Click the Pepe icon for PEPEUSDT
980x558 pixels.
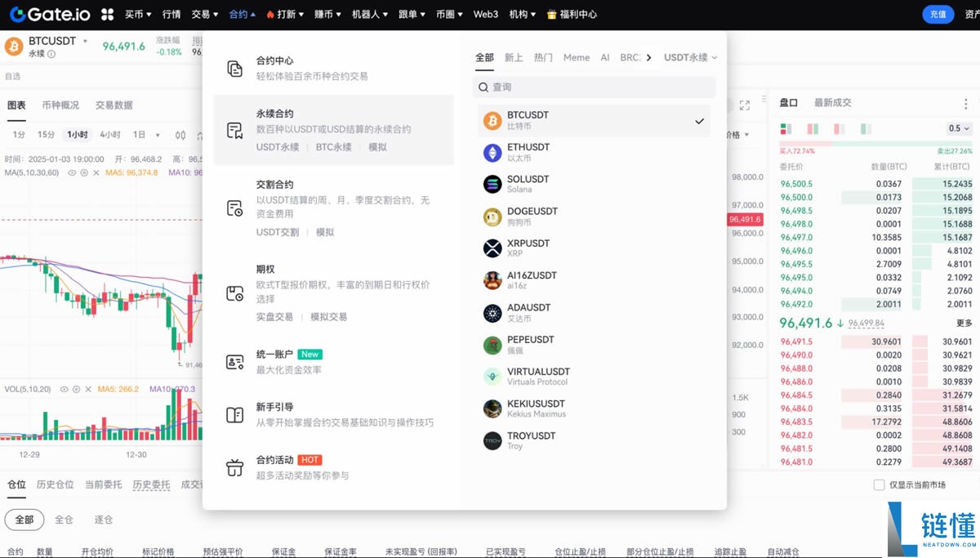pos(492,345)
